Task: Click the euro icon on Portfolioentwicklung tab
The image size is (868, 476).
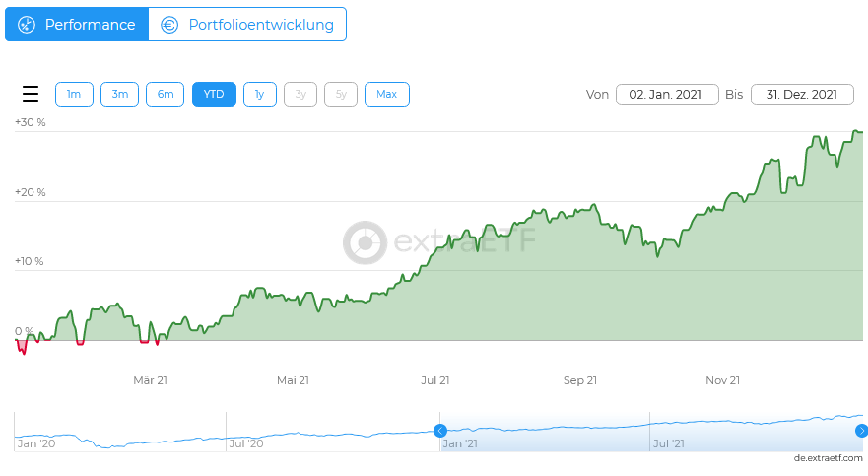Action: tap(169, 25)
